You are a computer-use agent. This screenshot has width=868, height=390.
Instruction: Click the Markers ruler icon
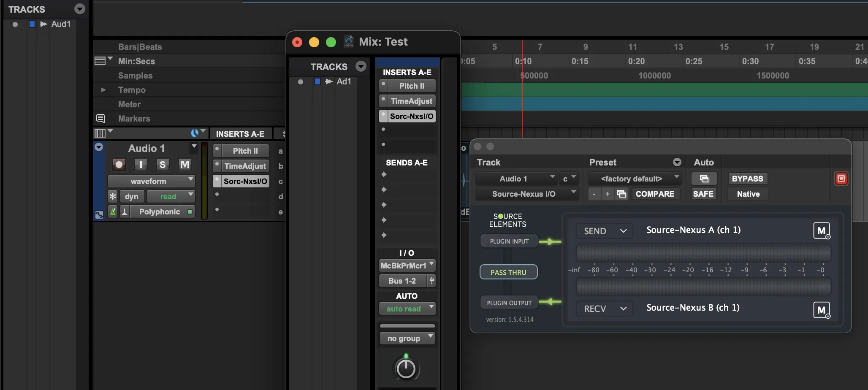coord(100,118)
